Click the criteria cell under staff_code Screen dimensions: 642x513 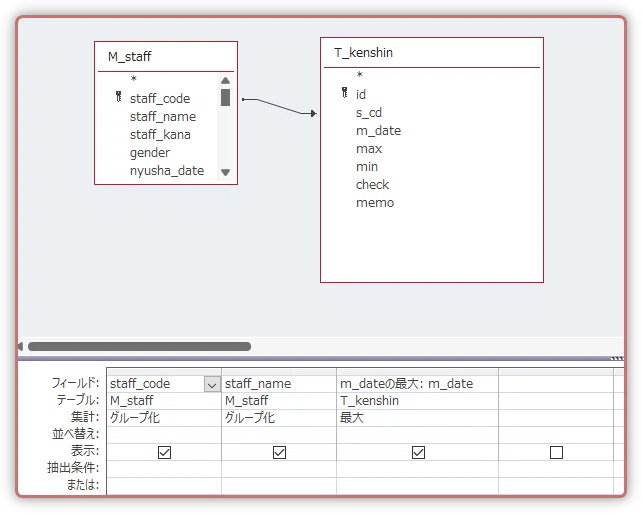coord(164,468)
